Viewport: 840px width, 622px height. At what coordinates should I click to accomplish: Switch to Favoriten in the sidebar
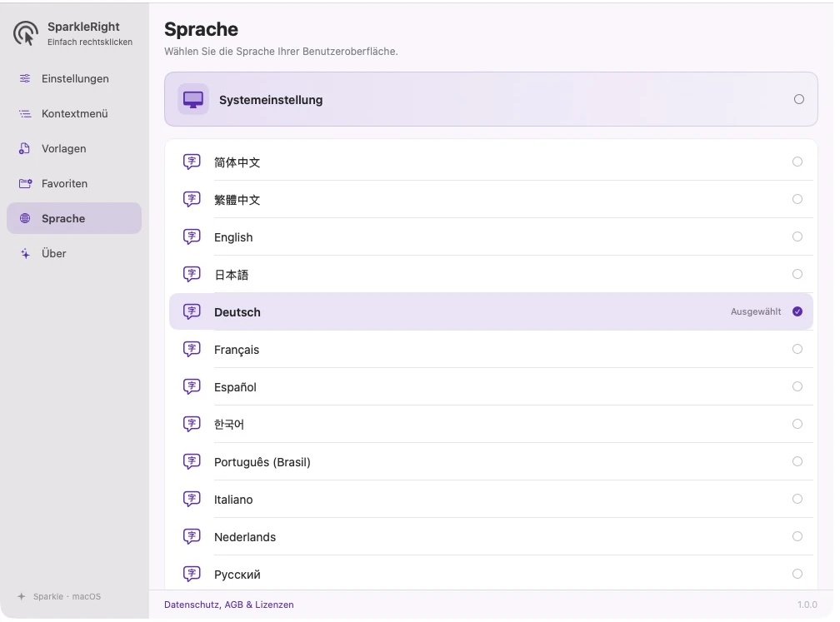[x=74, y=183]
